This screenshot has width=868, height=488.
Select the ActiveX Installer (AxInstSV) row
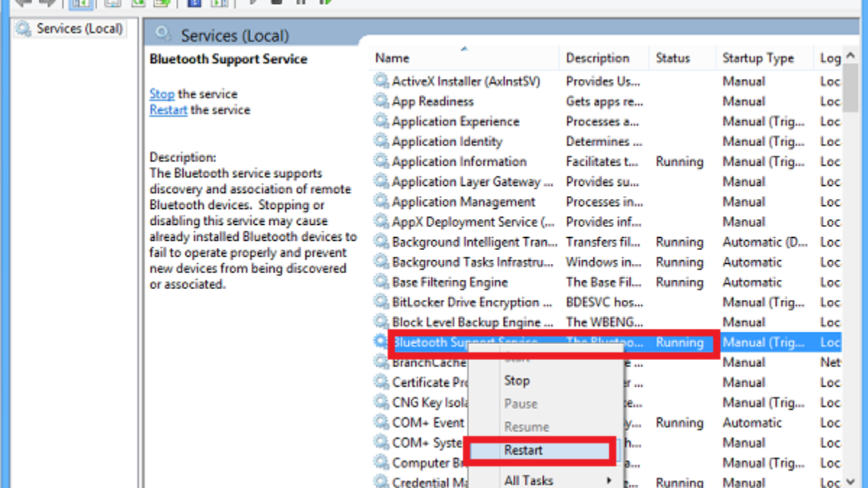click(x=466, y=81)
